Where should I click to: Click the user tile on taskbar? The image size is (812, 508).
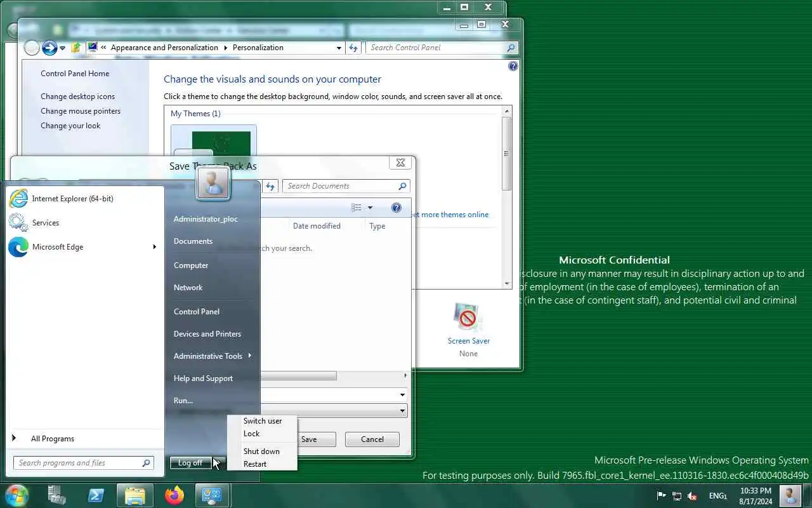pos(790,495)
